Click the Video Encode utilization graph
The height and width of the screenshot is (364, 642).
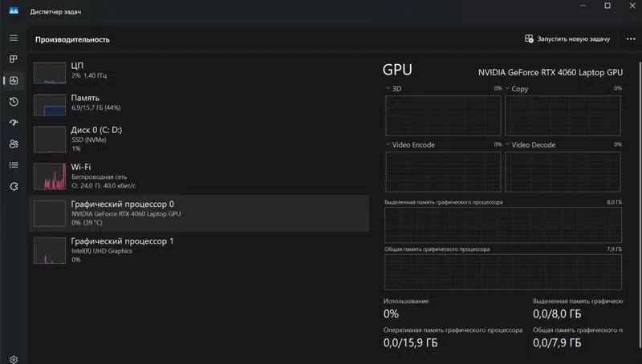[x=443, y=172]
